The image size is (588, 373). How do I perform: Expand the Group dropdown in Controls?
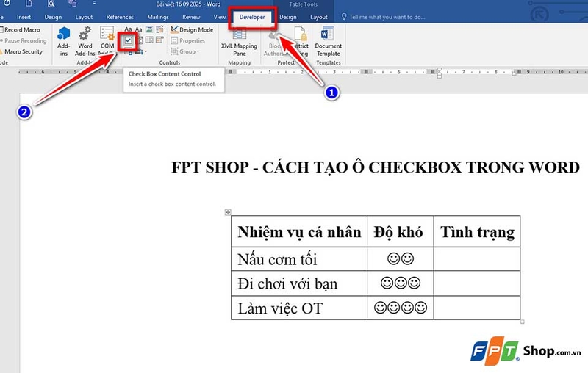tap(185, 51)
